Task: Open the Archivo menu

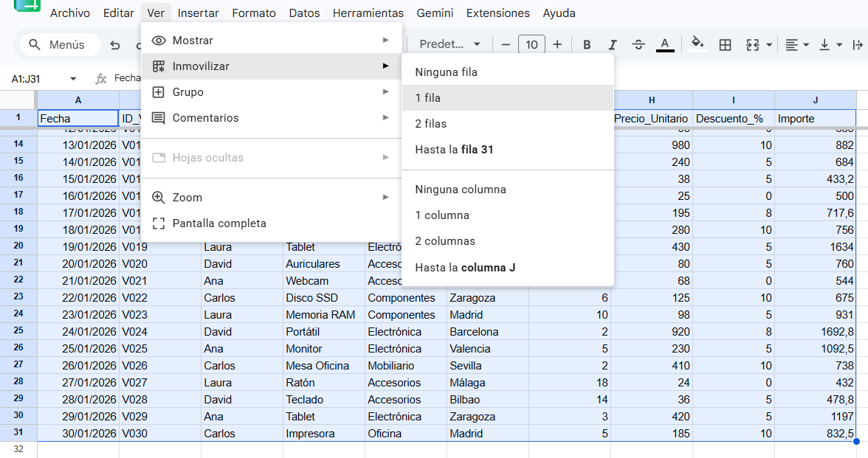Action: pyautogui.click(x=70, y=13)
